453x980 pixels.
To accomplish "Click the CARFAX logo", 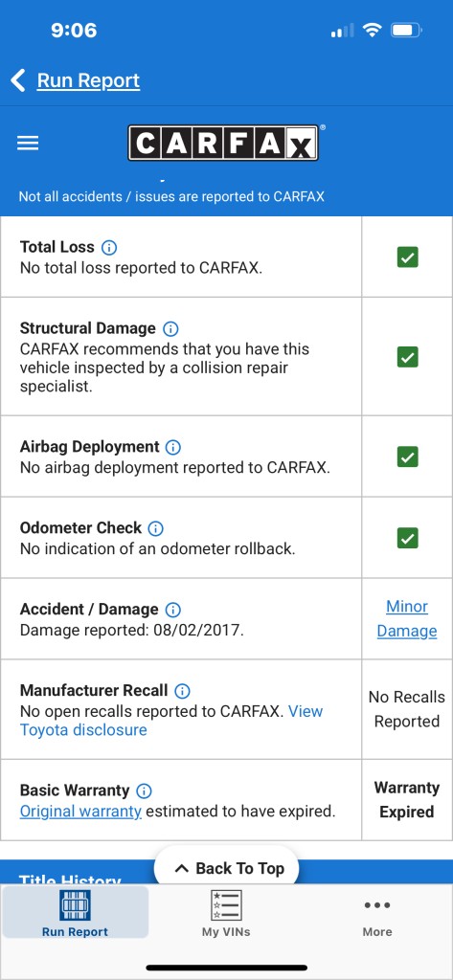I will pyautogui.click(x=224, y=144).
